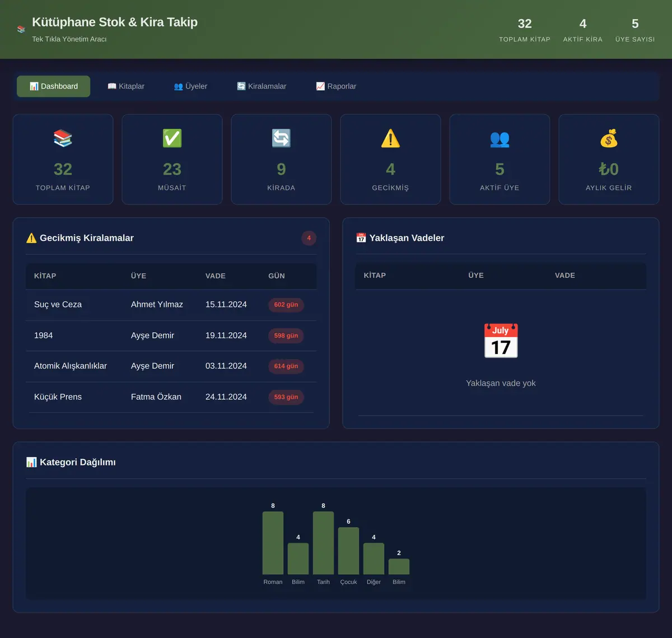
Task: Click member name 'Ahmet Yılmaz'
Action: [x=157, y=305]
